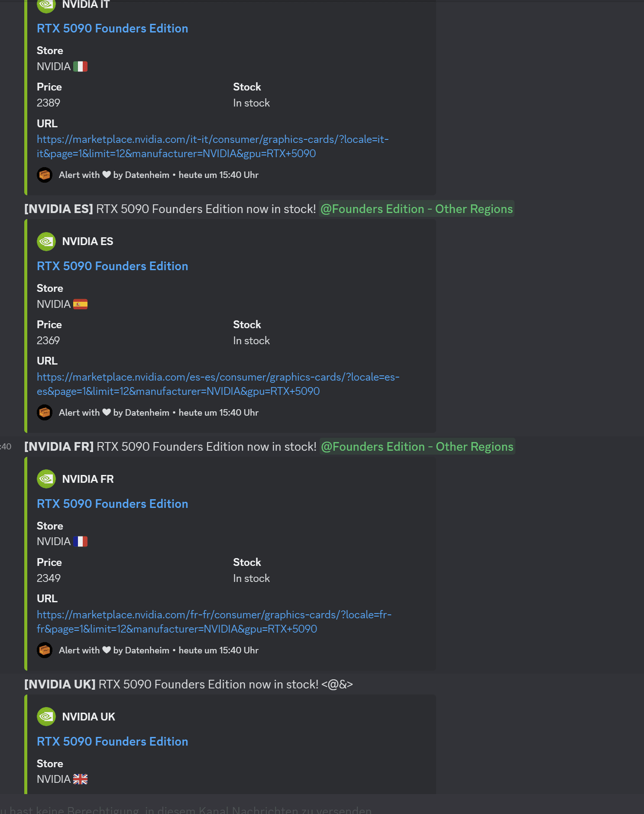Click the @Founders Edition - Other Regions mention in FR message
Screen dimensions: 644x814
(x=417, y=447)
